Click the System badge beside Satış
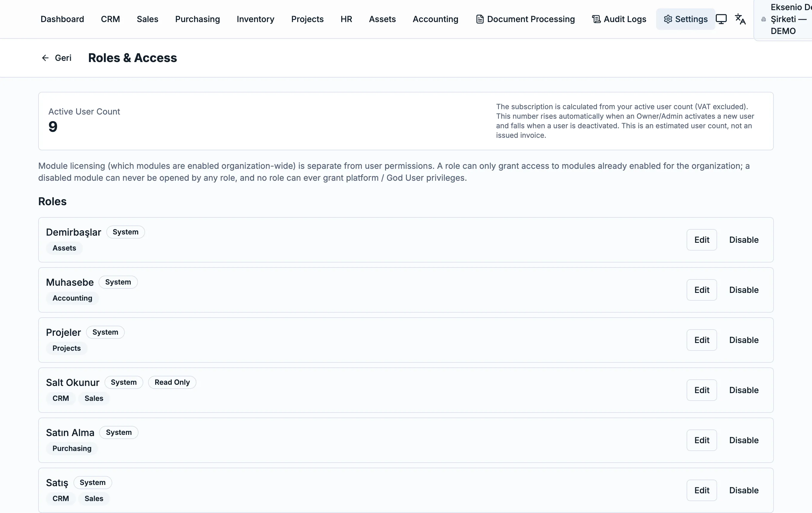This screenshot has height=513, width=812. [x=93, y=483]
